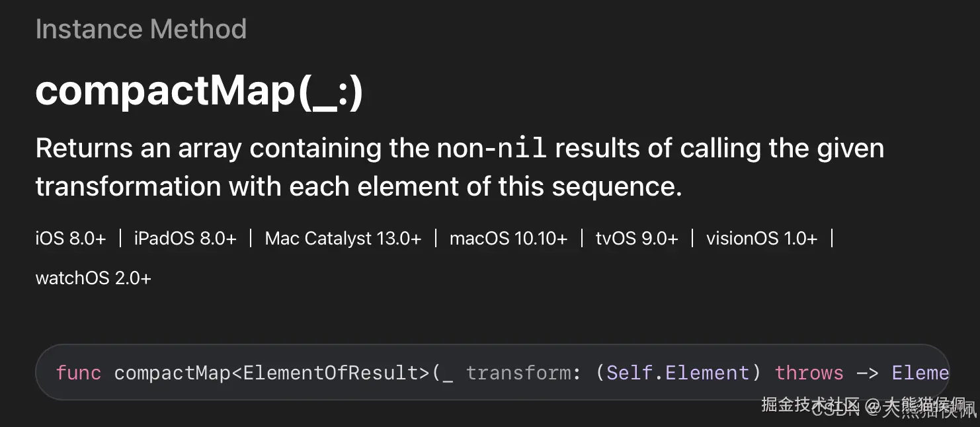Screen dimensions: 980x427
Task: Open the Element type after Self
Action: point(707,373)
